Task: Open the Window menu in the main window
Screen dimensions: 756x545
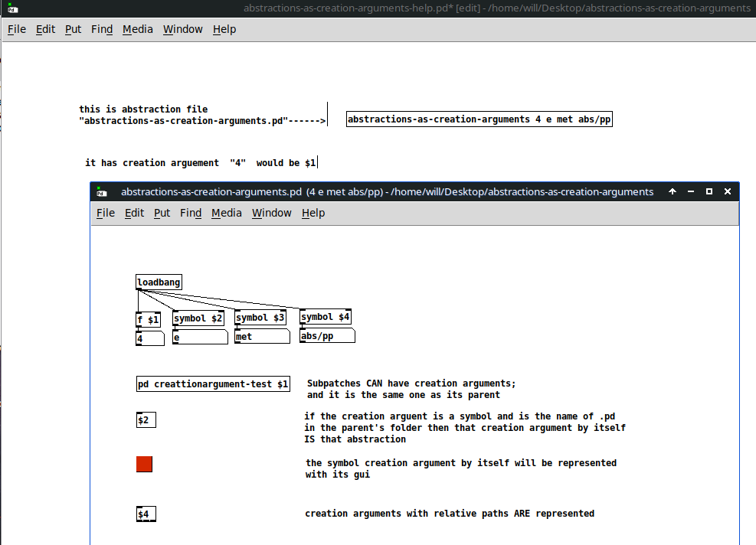Action: coord(182,29)
